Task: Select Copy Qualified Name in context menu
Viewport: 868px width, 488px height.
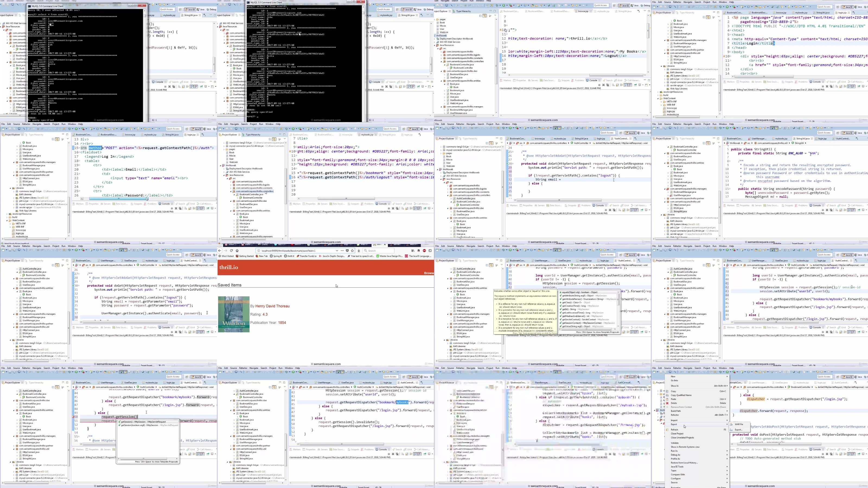Action: pyautogui.click(x=697, y=395)
